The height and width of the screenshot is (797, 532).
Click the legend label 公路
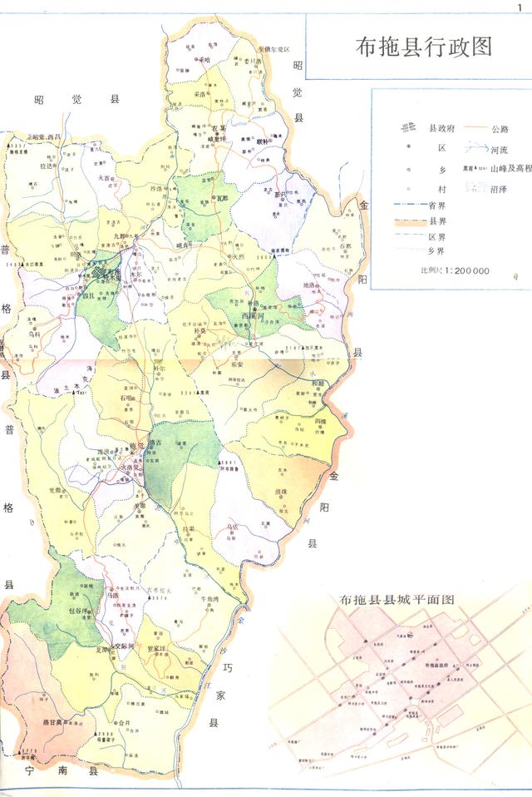(500, 129)
